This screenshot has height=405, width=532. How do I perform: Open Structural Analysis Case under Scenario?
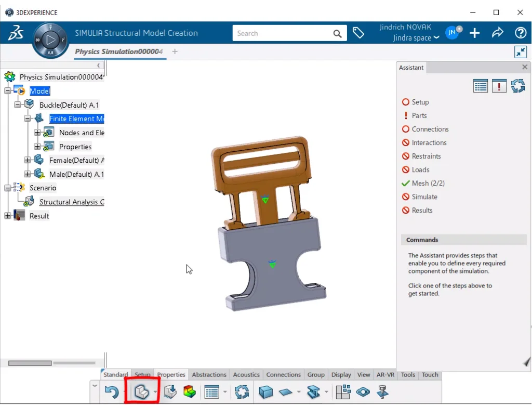point(71,202)
